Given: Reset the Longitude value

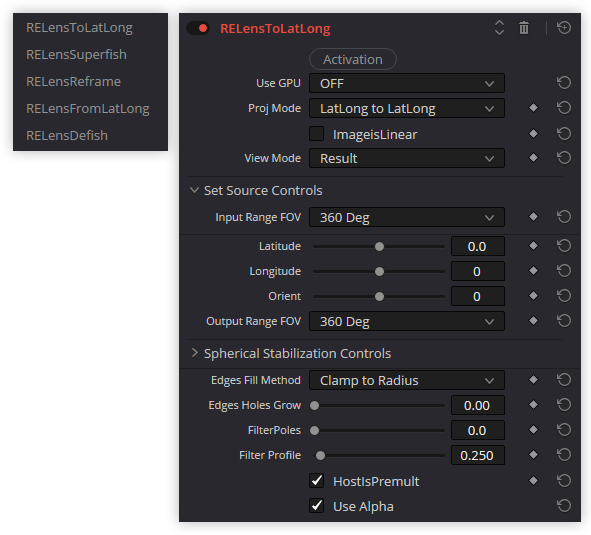Looking at the screenshot, I should point(564,271).
